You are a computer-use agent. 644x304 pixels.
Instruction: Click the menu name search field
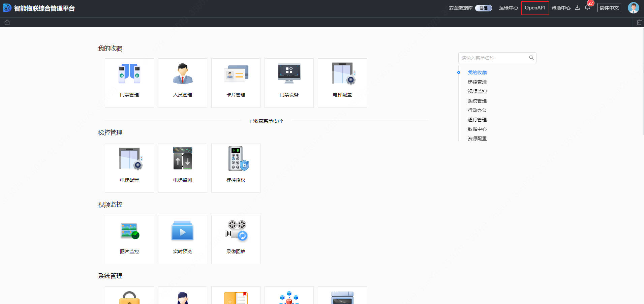pyautogui.click(x=493, y=58)
